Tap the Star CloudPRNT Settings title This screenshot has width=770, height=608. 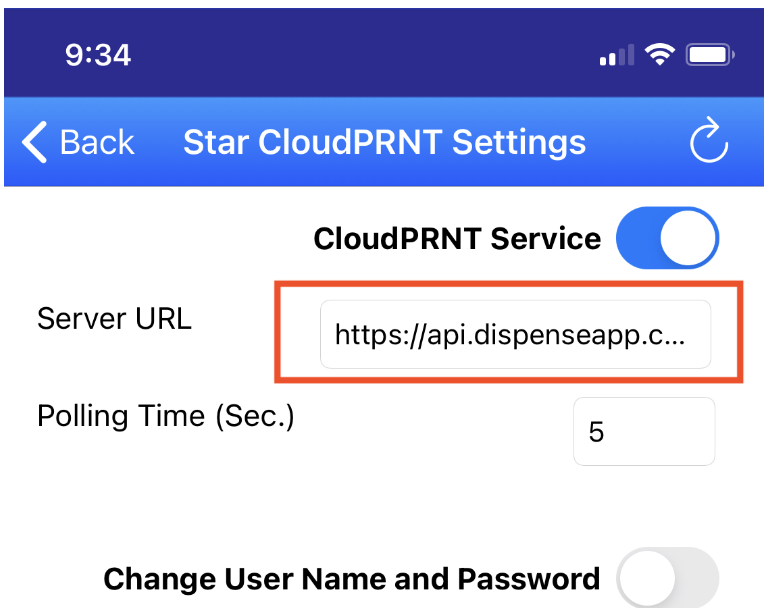pyautogui.click(x=384, y=142)
